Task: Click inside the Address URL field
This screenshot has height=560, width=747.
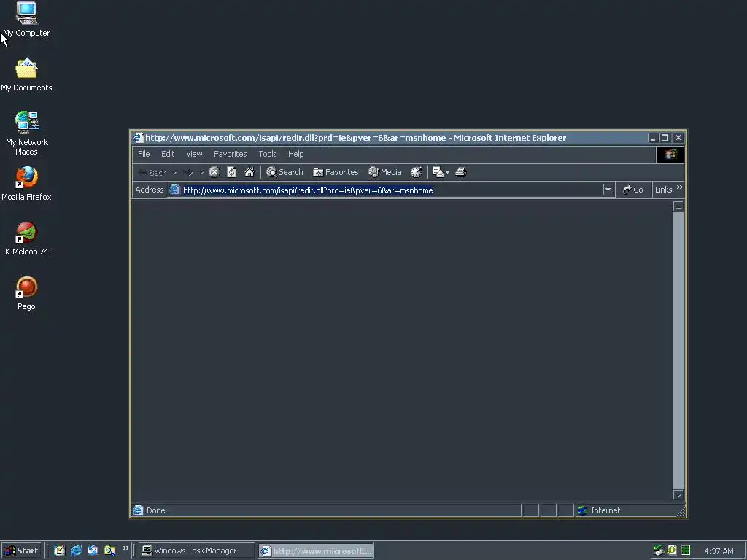Action: pos(391,190)
